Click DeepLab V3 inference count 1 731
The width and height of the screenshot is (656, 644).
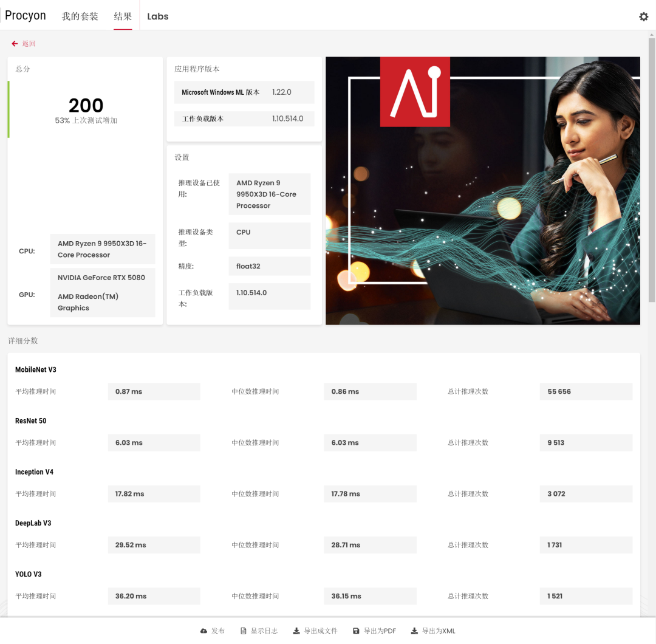tap(586, 545)
